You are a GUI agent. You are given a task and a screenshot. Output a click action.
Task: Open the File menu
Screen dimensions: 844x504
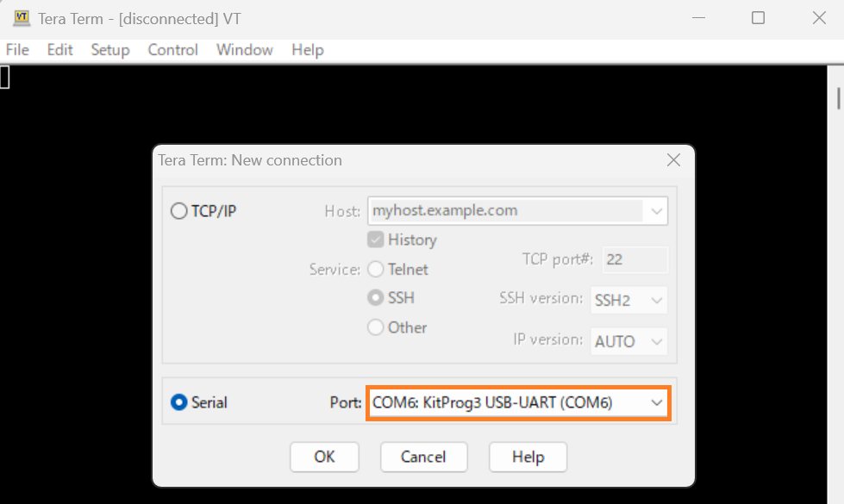(17, 50)
